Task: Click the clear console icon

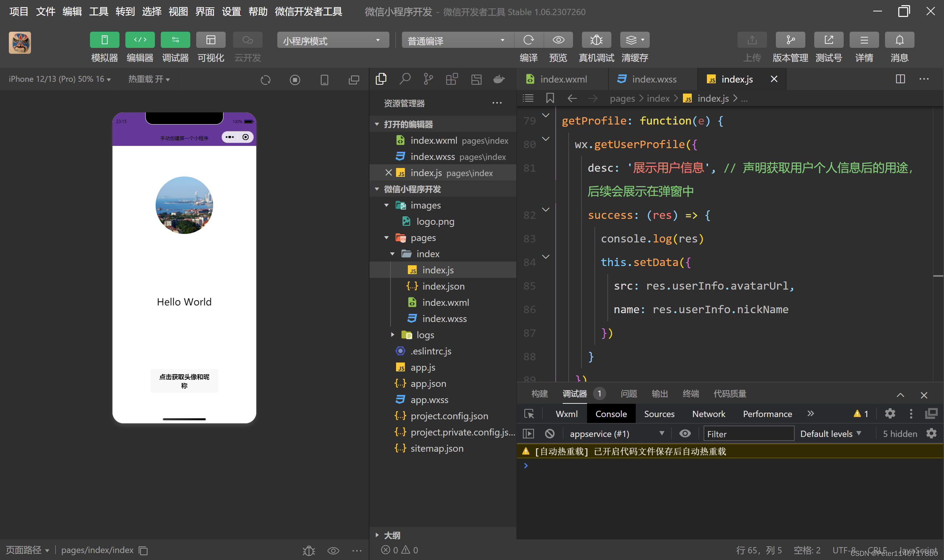Action: coord(550,434)
